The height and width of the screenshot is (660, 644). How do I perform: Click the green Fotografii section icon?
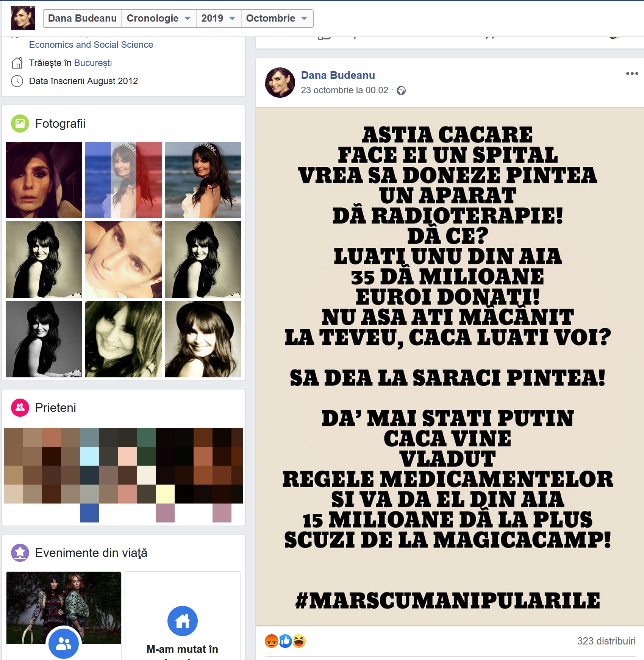click(20, 124)
